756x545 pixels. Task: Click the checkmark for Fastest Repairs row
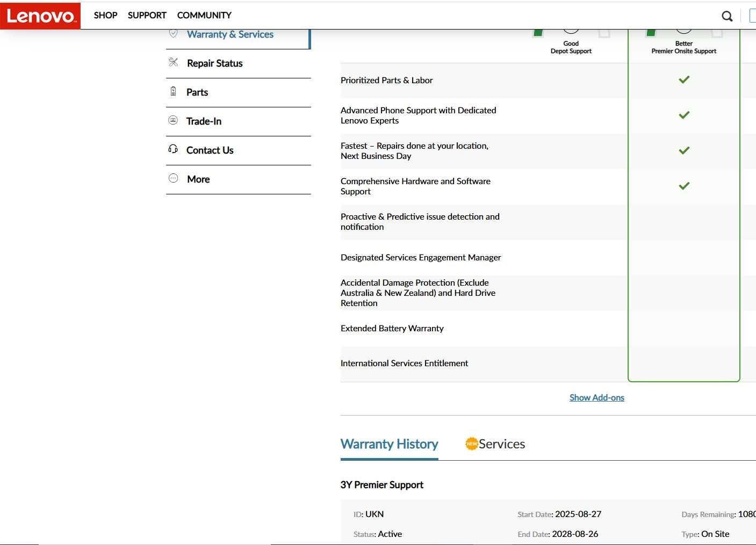[x=684, y=150]
